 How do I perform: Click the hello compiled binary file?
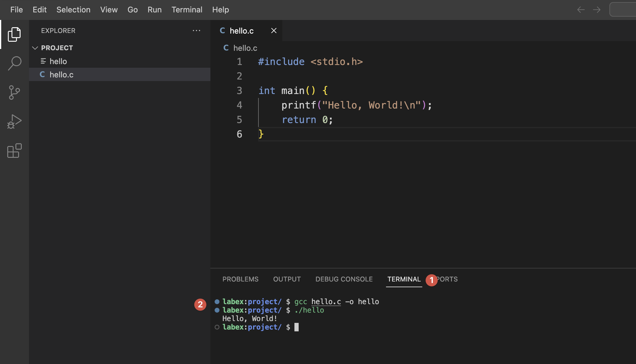[x=58, y=61]
